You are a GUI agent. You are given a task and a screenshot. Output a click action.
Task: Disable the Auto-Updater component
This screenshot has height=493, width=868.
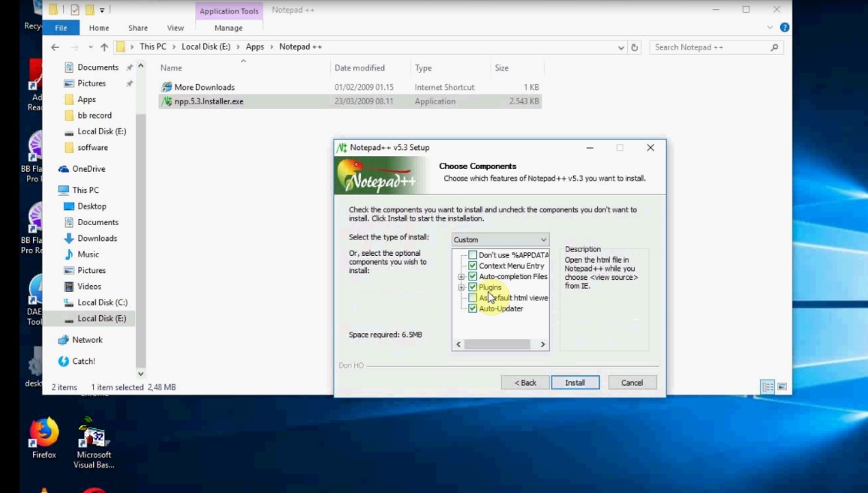point(473,308)
